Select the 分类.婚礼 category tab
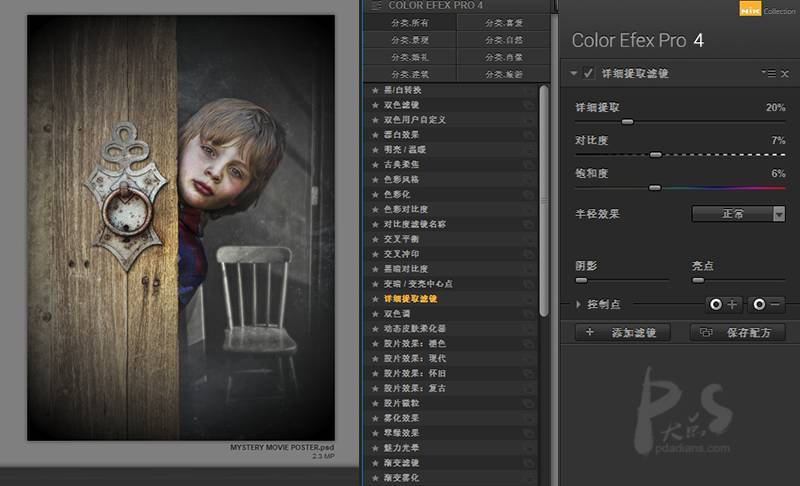The height and width of the screenshot is (486, 800). [x=409, y=57]
